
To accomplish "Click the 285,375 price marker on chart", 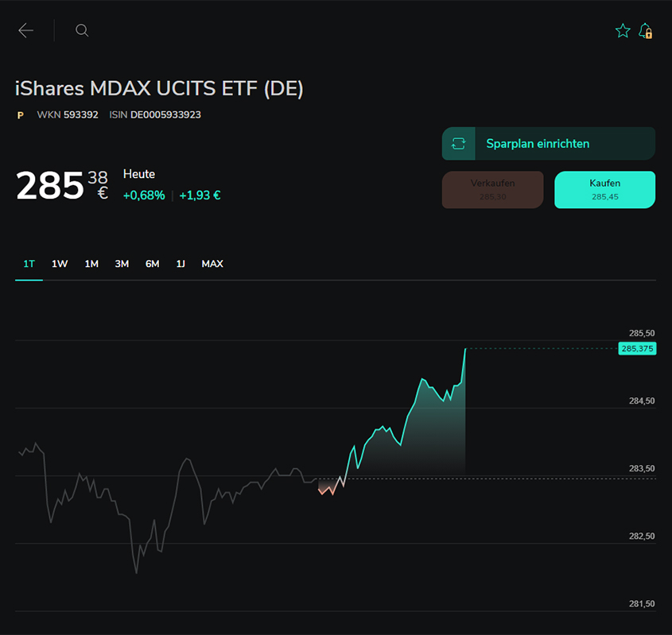I will [x=637, y=349].
